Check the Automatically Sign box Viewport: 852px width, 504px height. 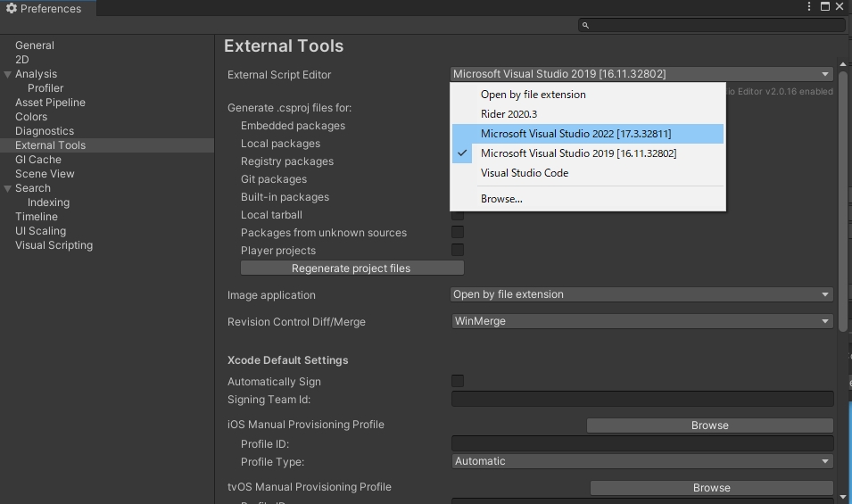458,381
